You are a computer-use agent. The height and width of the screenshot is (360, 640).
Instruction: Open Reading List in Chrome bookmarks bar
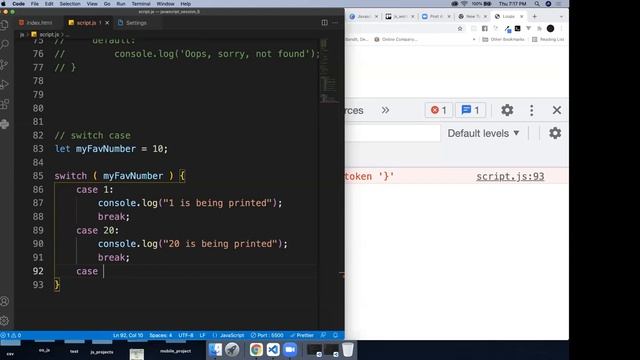(x=548, y=39)
